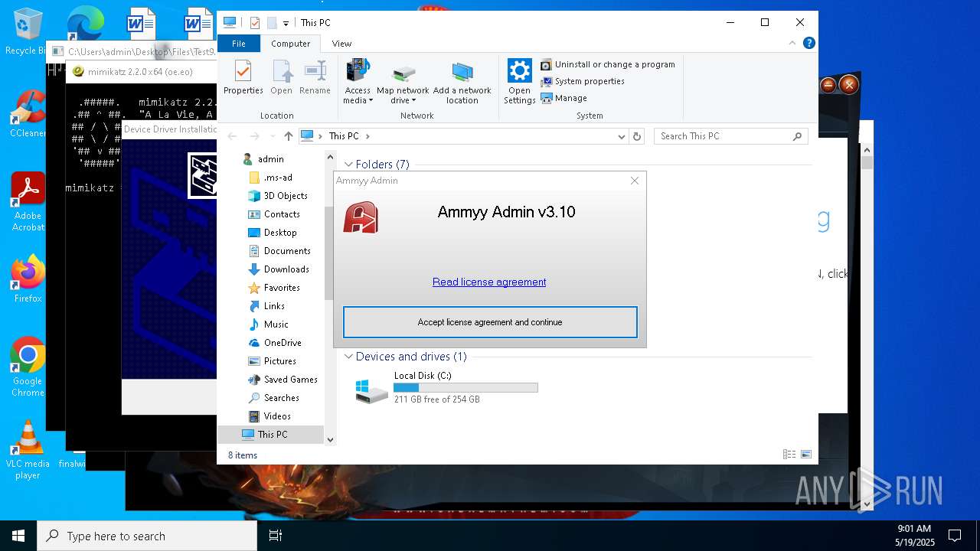Click Access media ribbon icon
The height and width of the screenshot is (551, 980).
click(358, 70)
